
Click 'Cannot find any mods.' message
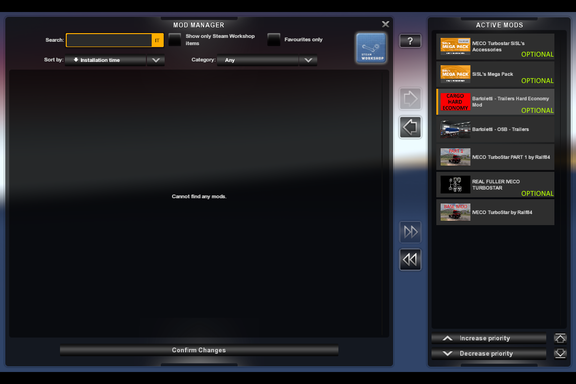coord(199,197)
